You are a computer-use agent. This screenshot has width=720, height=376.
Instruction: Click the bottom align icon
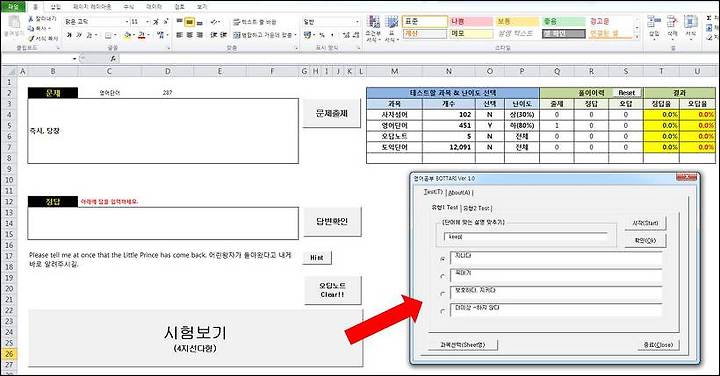pyautogui.click(x=199, y=22)
